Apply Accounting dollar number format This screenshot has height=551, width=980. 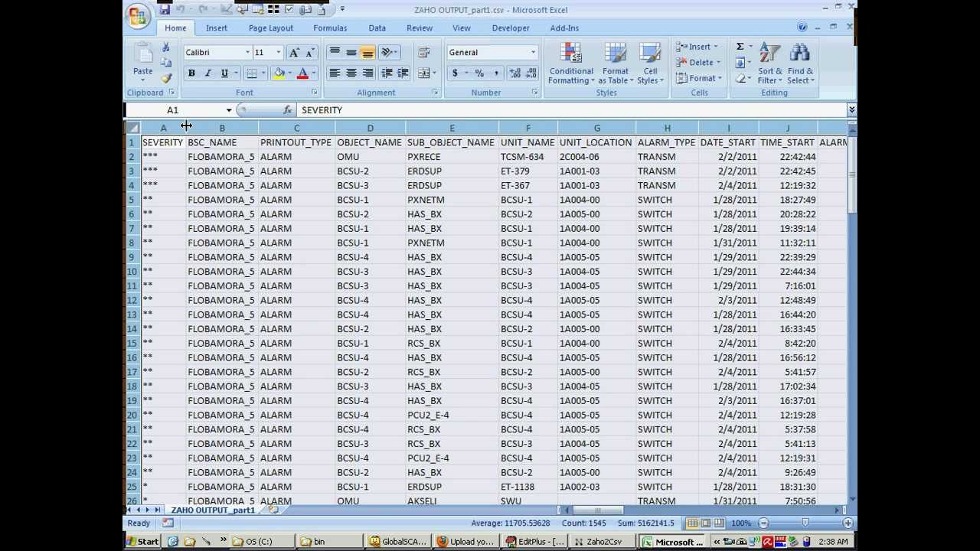coord(455,73)
